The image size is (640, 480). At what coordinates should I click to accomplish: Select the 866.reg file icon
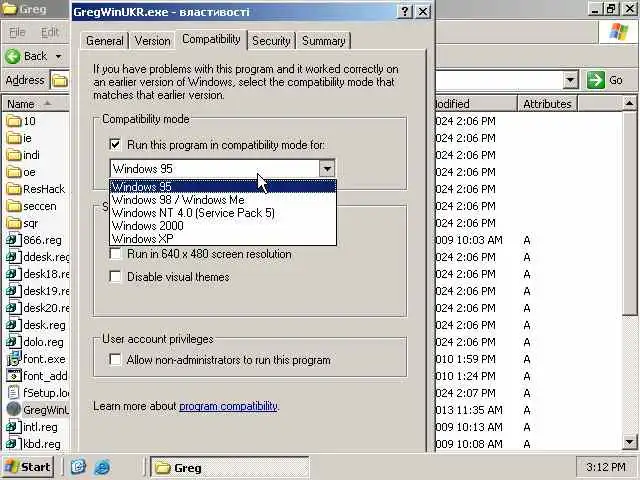coord(14,240)
